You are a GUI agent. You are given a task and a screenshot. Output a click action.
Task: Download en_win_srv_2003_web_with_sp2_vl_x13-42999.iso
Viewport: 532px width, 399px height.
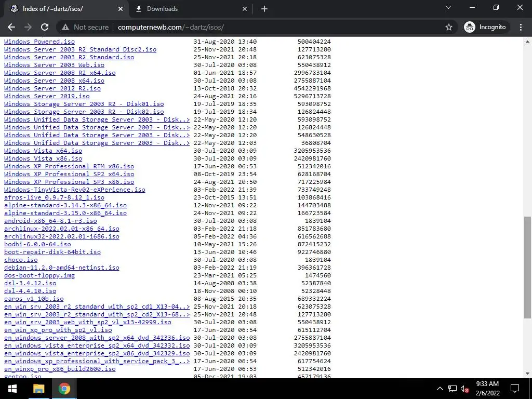(87, 322)
